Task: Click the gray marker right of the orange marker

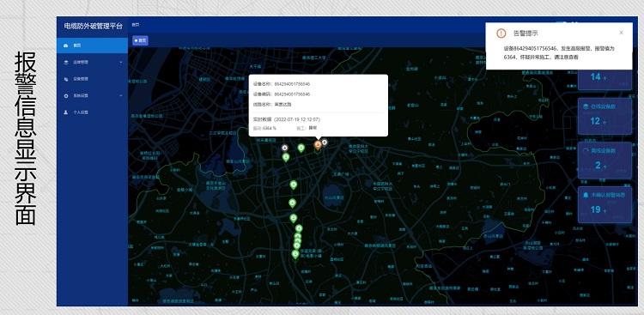Action: click(x=325, y=142)
